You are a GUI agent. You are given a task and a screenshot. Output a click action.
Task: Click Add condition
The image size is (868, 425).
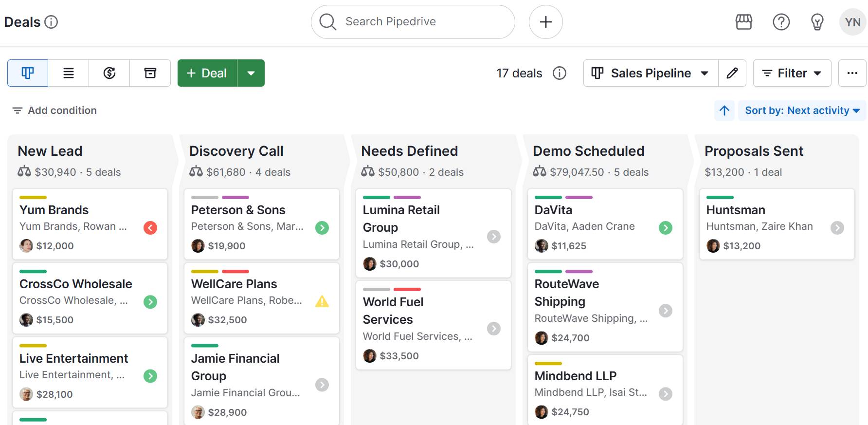54,111
